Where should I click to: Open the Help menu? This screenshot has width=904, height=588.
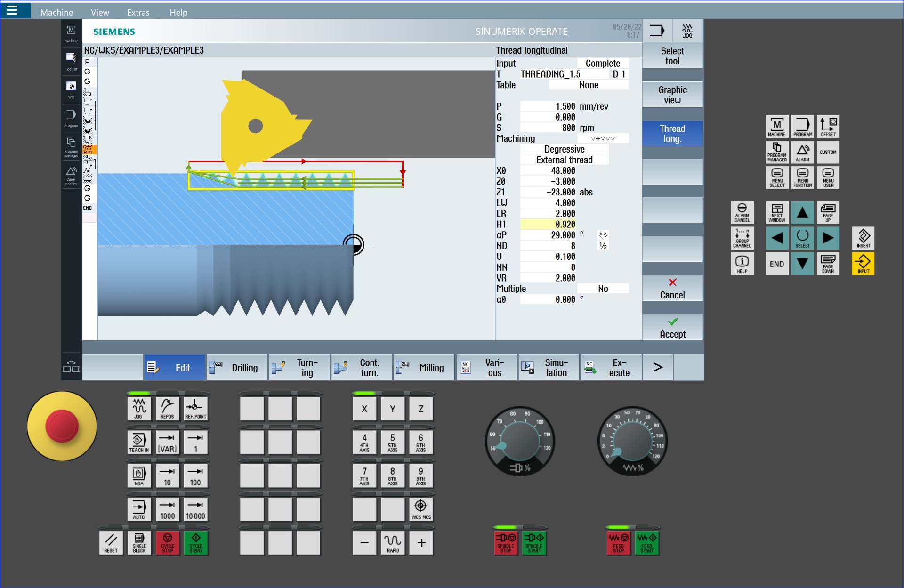tap(178, 12)
